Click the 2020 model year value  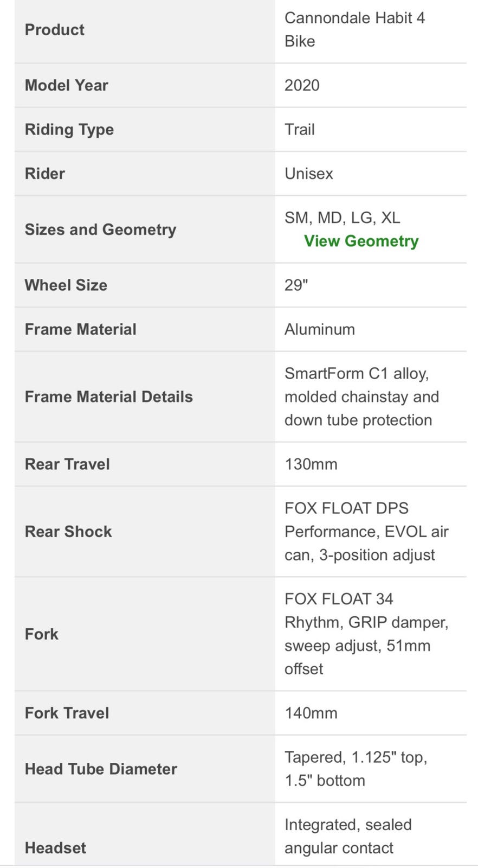(302, 85)
